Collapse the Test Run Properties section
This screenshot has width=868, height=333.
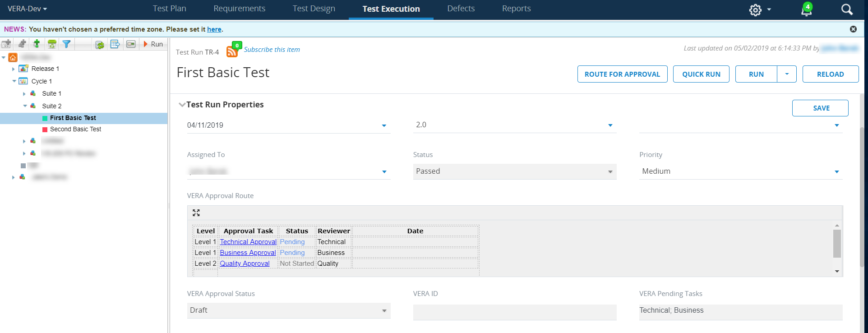pos(182,105)
